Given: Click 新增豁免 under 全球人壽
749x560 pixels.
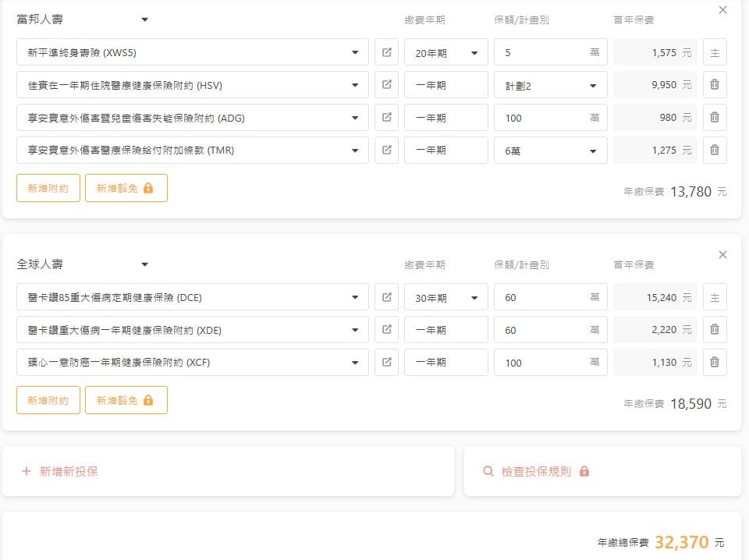Looking at the screenshot, I should 126,400.
